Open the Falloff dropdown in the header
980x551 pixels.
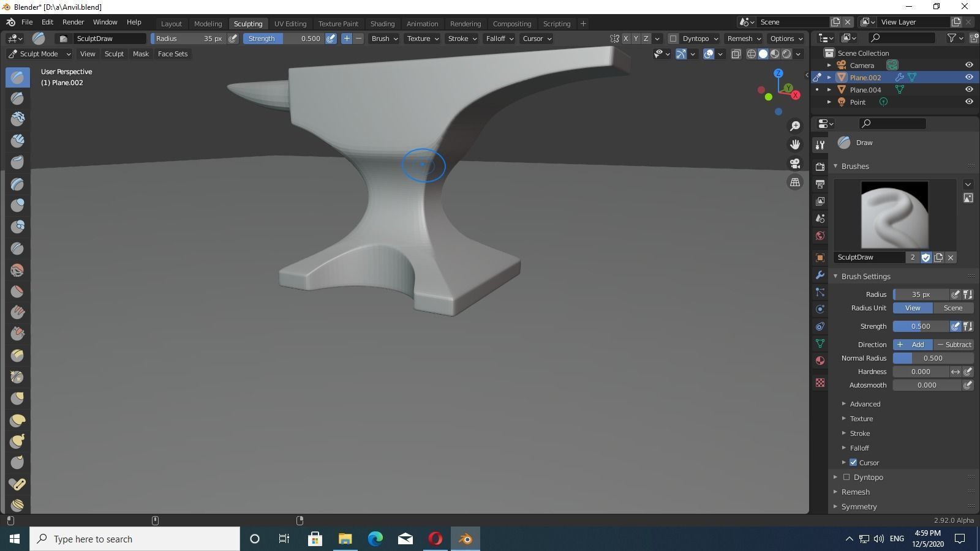tap(499, 38)
